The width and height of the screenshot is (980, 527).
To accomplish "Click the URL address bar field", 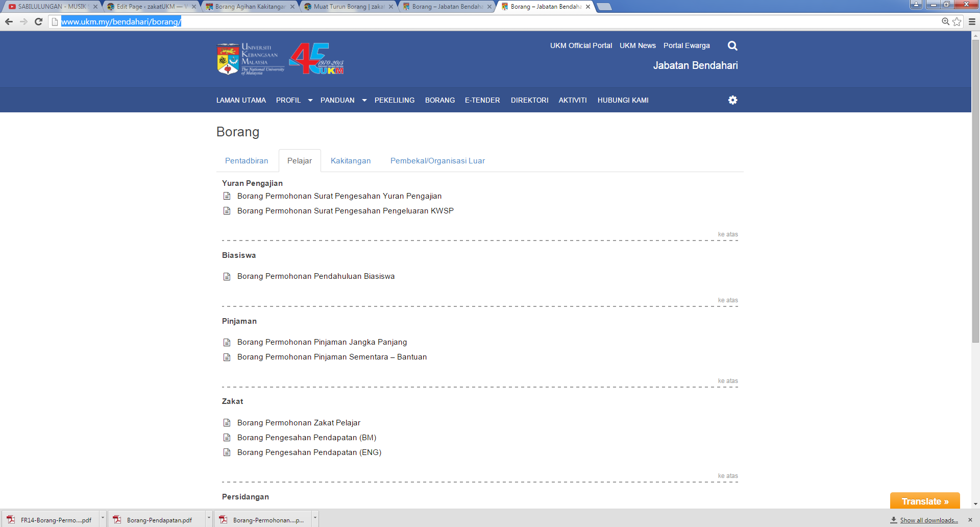I will pos(459,21).
